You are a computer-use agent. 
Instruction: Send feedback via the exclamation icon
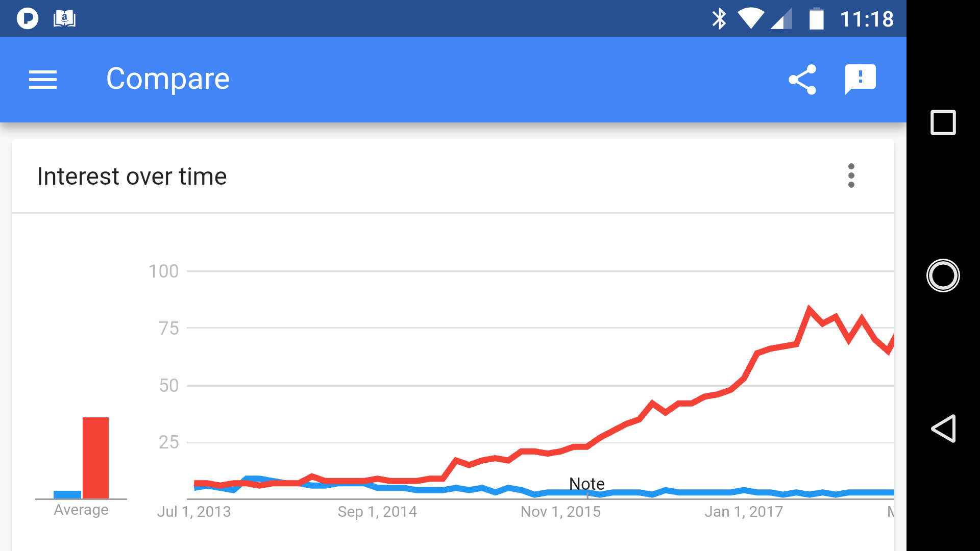860,79
